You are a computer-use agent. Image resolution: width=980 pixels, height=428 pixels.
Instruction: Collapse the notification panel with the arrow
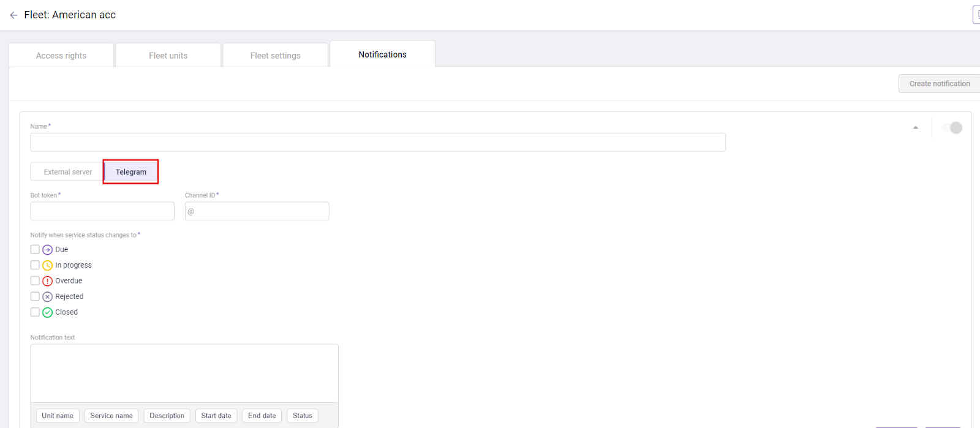(x=916, y=128)
